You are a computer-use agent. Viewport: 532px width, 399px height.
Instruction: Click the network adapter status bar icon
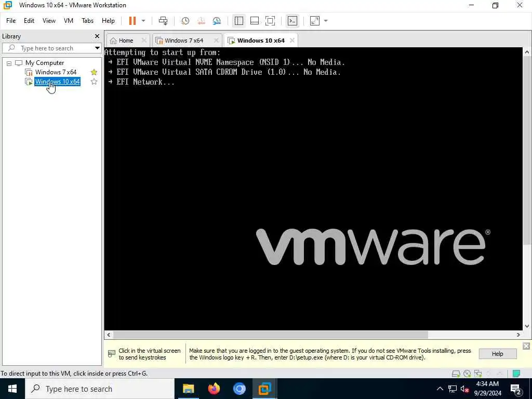478,374
